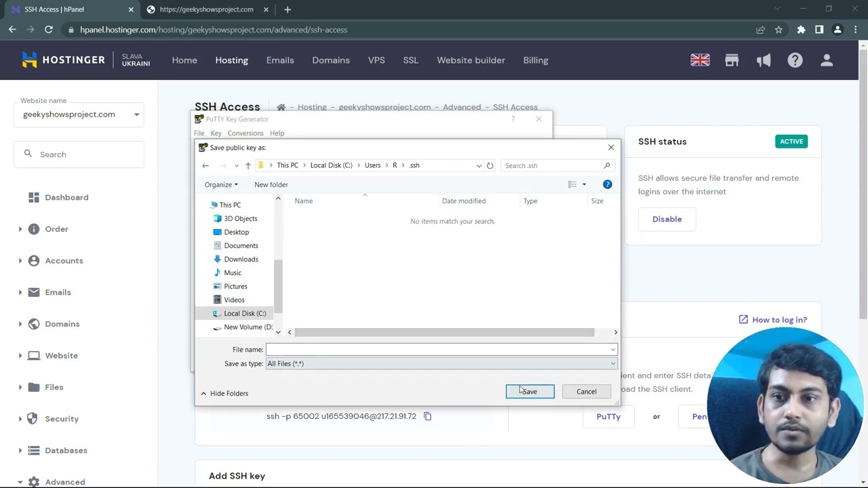The width and height of the screenshot is (868, 488).
Task: Open the Organize dropdown menu
Action: click(x=221, y=184)
